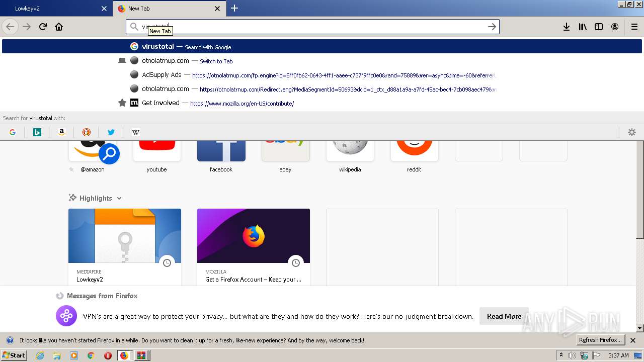Click the forward navigation arrow

[x=27, y=27]
